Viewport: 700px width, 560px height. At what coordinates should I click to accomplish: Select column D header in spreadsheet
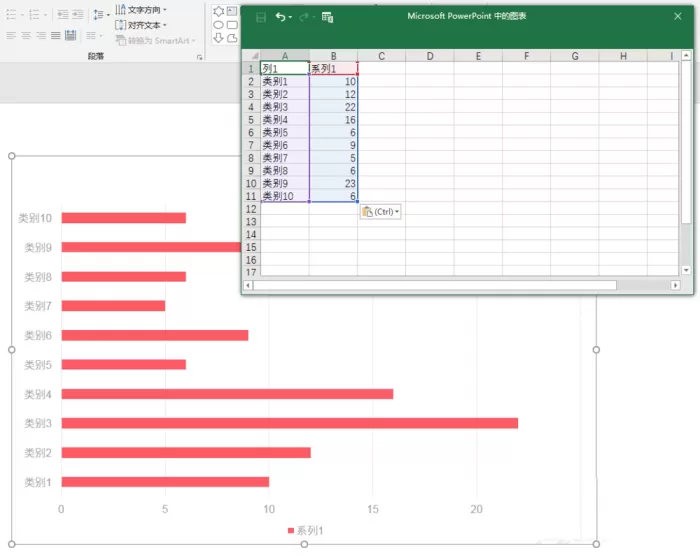coord(429,56)
